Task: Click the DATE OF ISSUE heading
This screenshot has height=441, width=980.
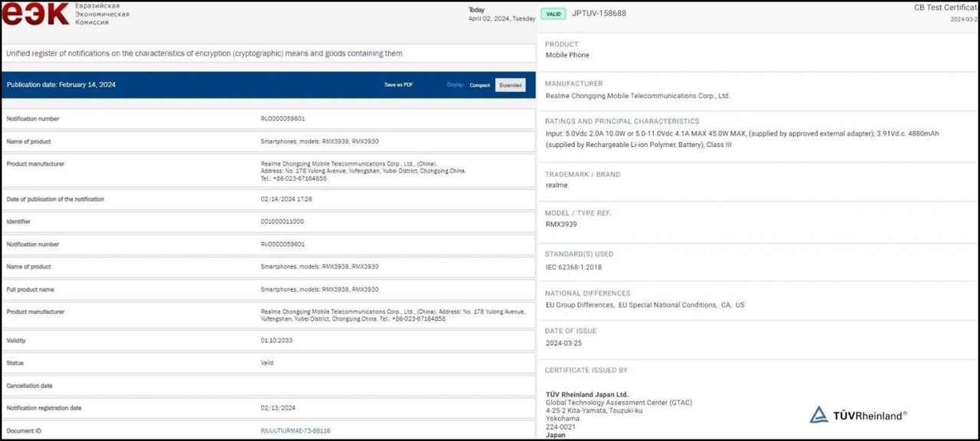Action: (570, 331)
